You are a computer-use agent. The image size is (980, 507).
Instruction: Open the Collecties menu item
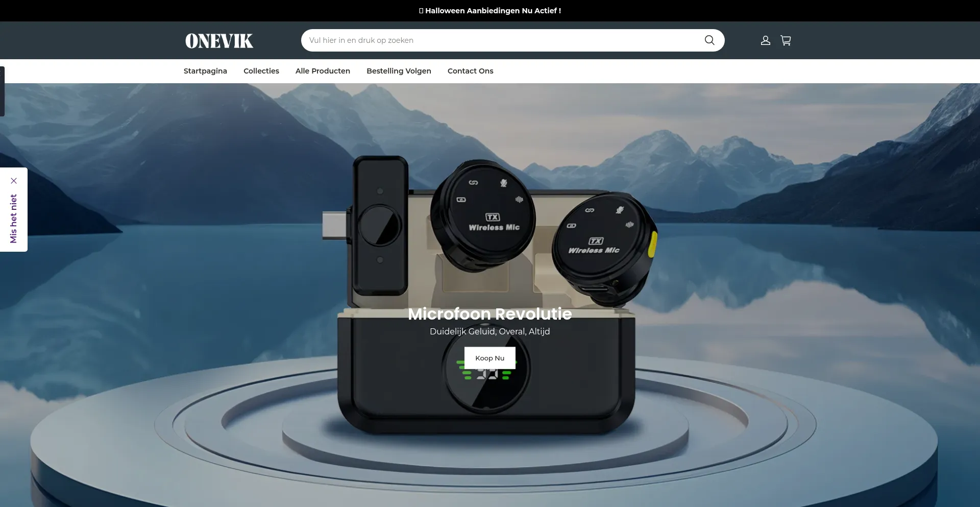point(261,71)
